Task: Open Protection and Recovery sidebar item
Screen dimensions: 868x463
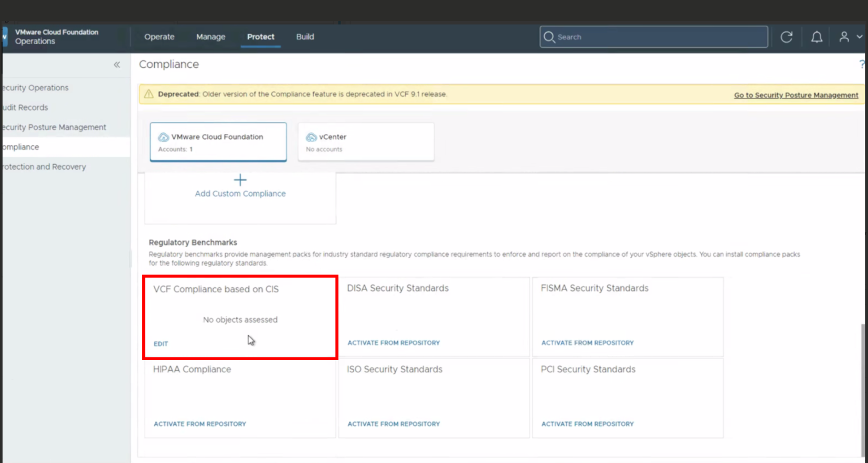Action: (44, 167)
